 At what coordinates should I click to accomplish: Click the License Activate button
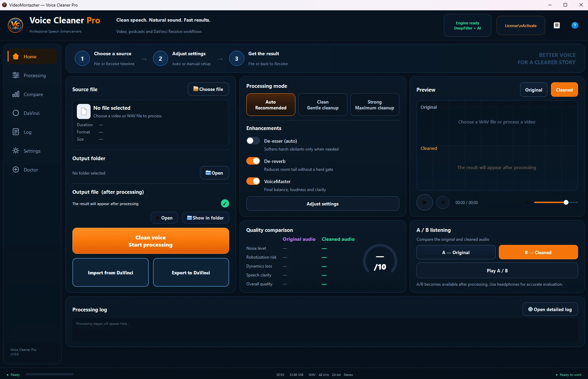point(521,25)
